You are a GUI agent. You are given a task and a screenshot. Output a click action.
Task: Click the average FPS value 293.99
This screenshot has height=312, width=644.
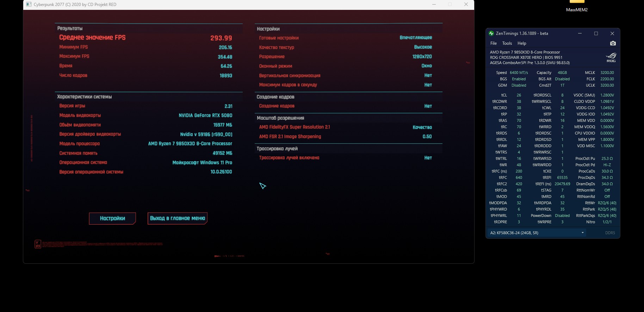[x=221, y=38]
